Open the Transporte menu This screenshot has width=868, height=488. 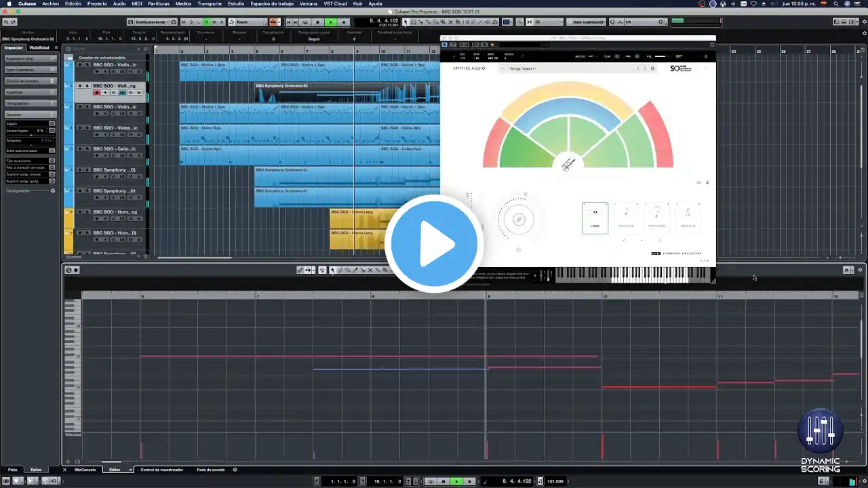pos(210,3)
